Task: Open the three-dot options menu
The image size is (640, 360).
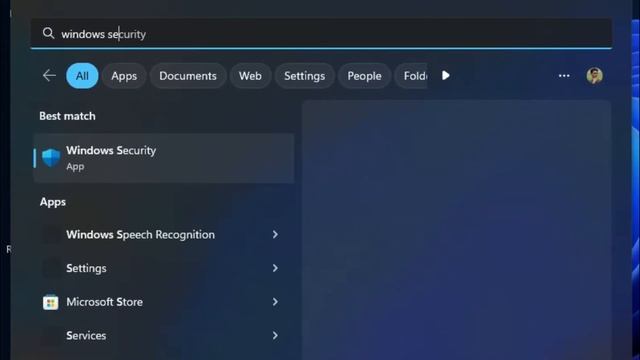Action: tap(564, 76)
